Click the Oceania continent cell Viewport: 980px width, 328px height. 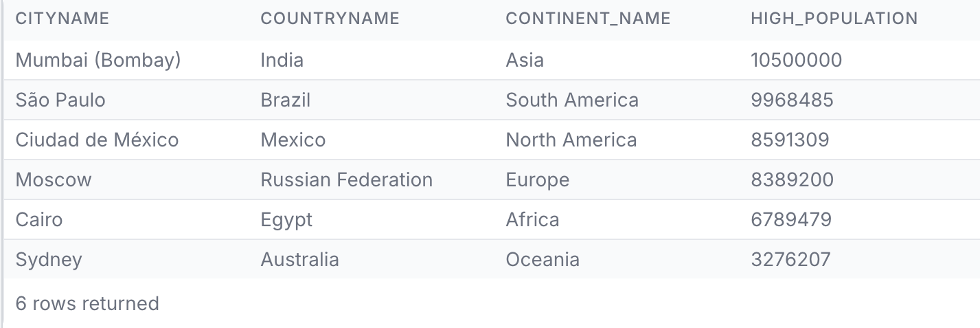[x=543, y=260]
